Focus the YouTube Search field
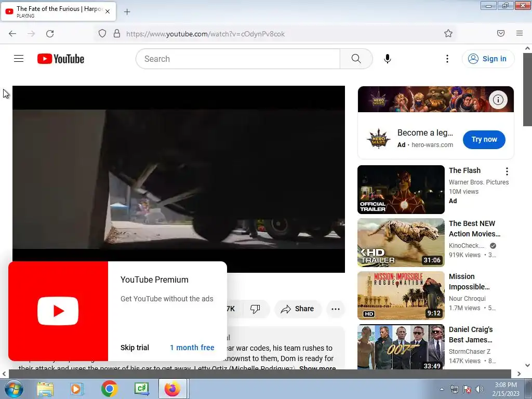The height and width of the screenshot is (399, 532). (x=238, y=59)
